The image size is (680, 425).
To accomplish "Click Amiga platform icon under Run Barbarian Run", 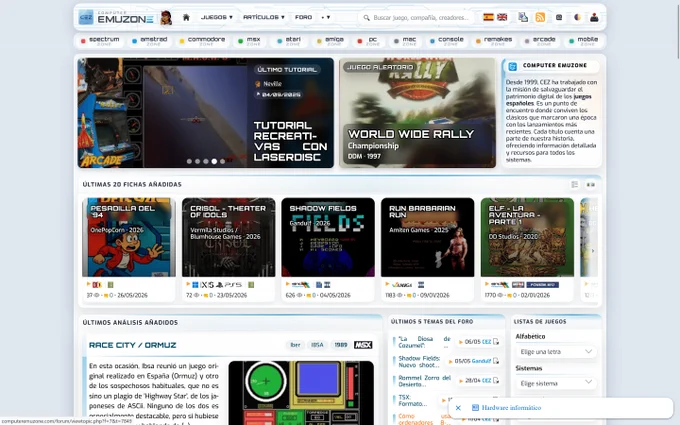I will [x=402, y=285].
